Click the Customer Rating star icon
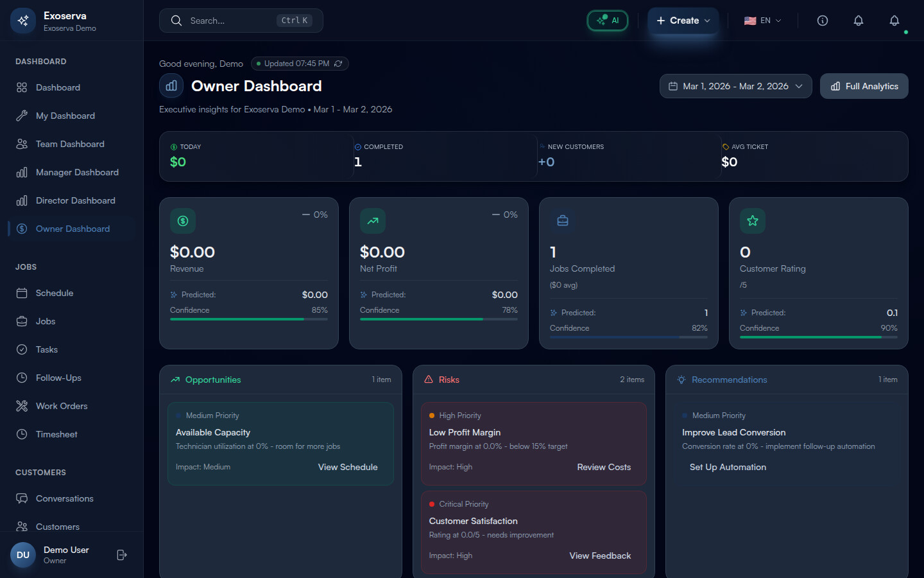Viewport: 924px width, 578px height. (753, 221)
